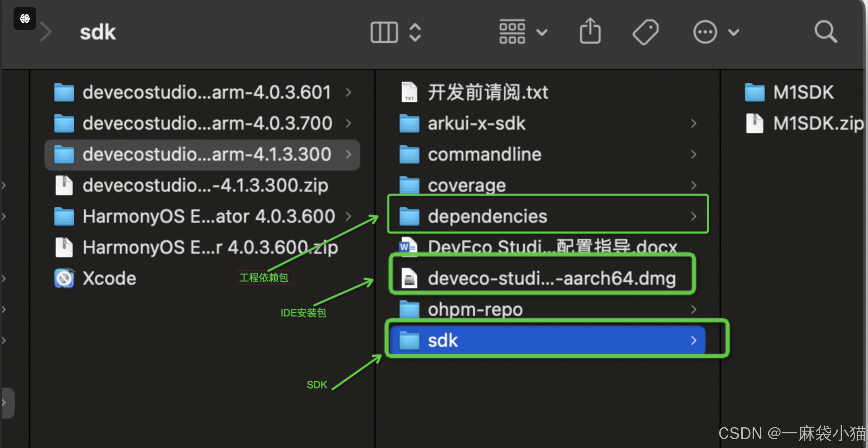868x448 pixels.
Task: Select devecostudio arm-4.0.3.601 folder
Action: tap(206, 92)
